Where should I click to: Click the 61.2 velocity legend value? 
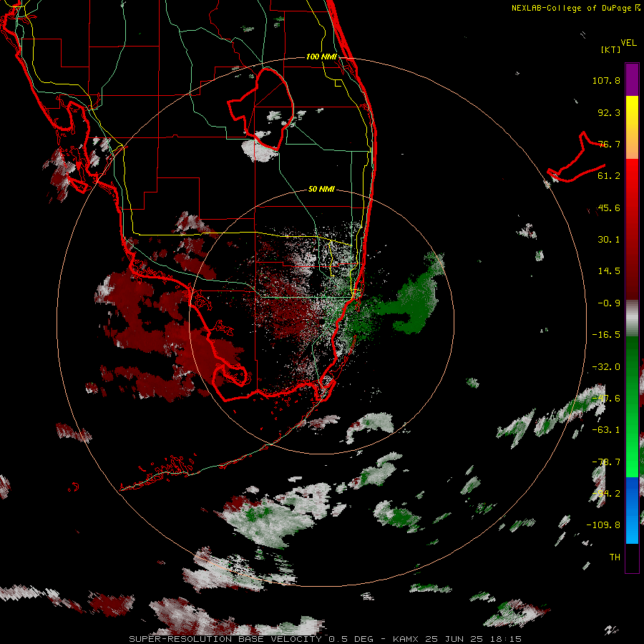click(609, 176)
